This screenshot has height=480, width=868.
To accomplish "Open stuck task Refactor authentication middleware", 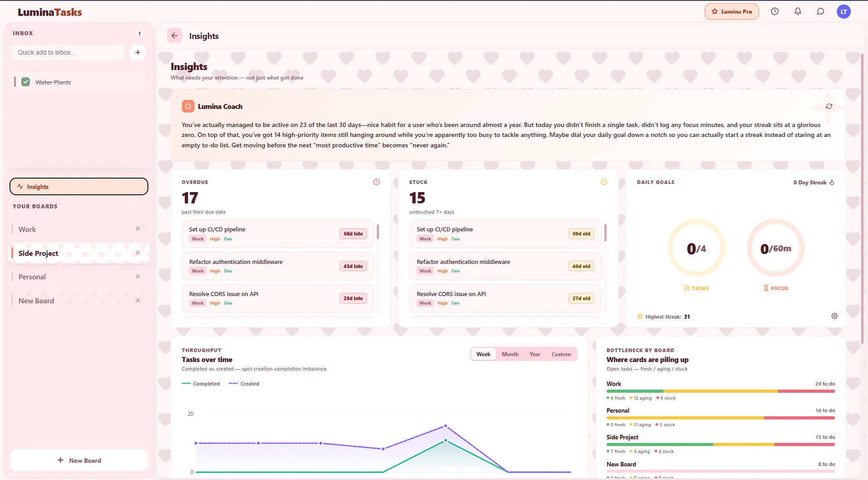I will pos(505,266).
